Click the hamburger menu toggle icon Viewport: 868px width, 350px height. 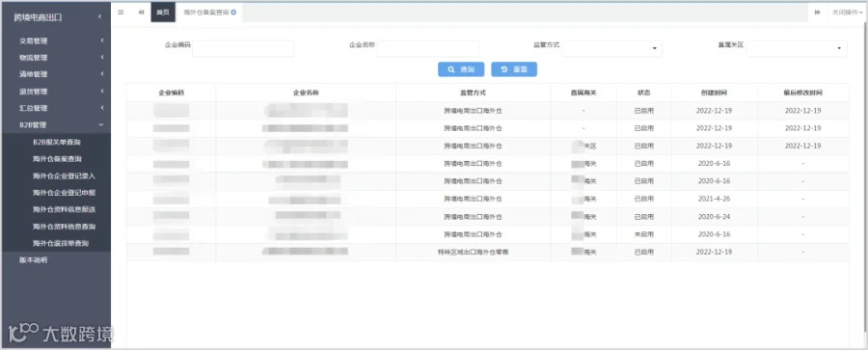(121, 13)
